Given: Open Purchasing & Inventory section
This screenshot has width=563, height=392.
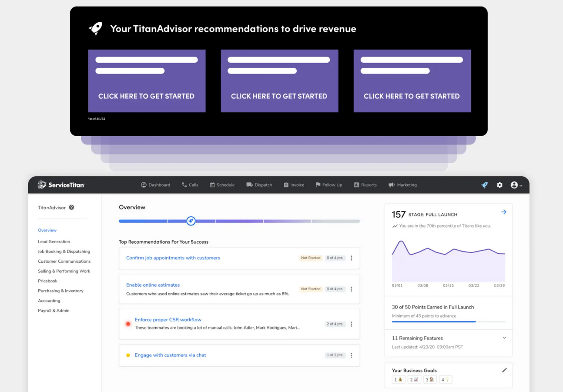Looking at the screenshot, I should (x=60, y=291).
